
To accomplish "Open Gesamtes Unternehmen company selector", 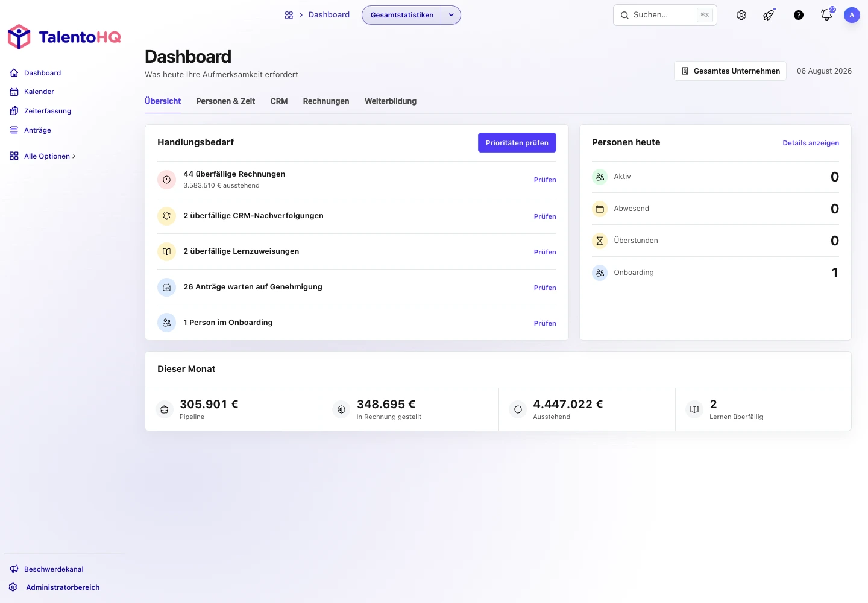I will click(730, 71).
